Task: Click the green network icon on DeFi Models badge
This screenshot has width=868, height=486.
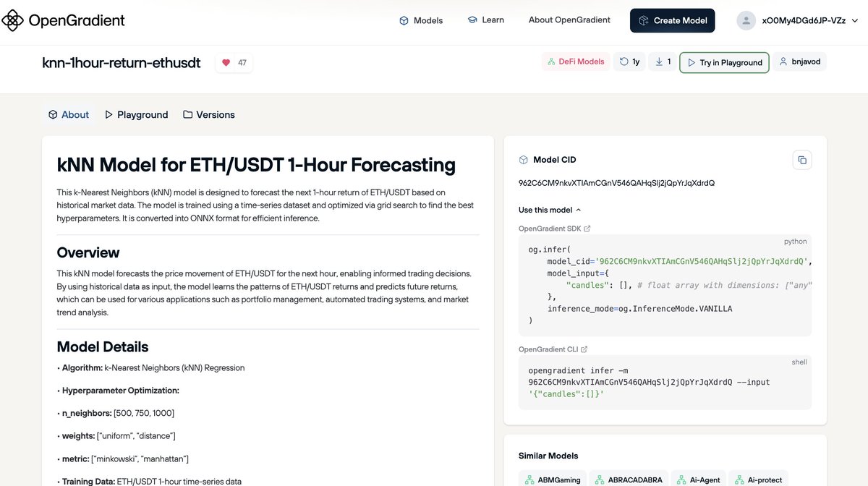Action: (x=550, y=61)
